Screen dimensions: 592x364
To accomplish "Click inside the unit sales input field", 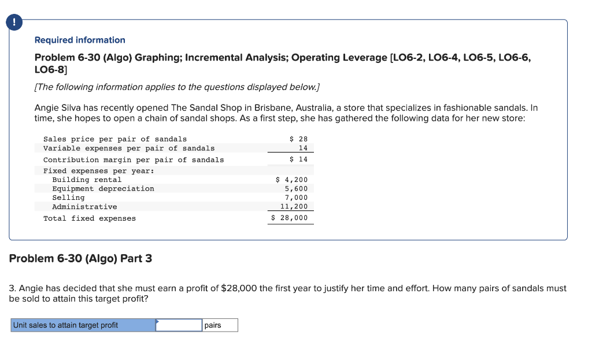I will coord(178,325).
